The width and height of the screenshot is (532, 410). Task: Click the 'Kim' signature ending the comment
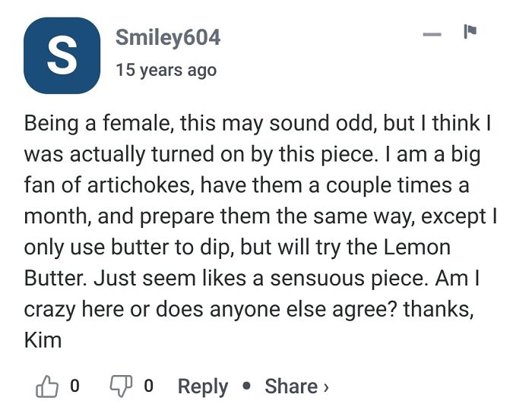click(x=43, y=339)
